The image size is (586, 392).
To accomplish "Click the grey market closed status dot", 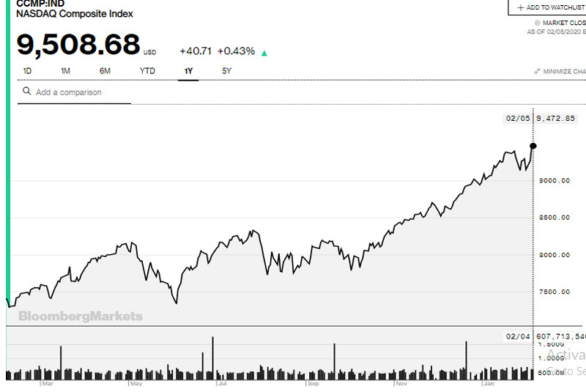I will (x=537, y=23).
